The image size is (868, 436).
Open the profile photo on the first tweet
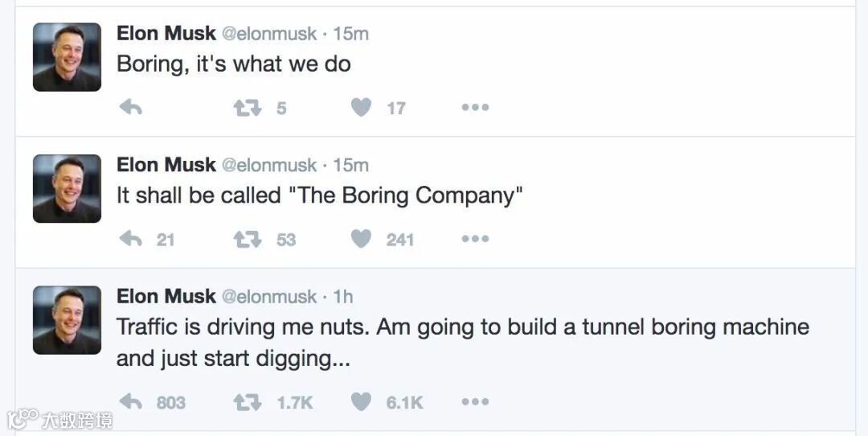(67, 57)
